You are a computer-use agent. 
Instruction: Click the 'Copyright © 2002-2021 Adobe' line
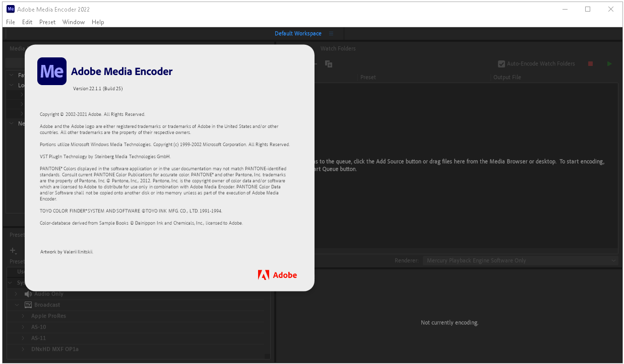coord(92,114)
